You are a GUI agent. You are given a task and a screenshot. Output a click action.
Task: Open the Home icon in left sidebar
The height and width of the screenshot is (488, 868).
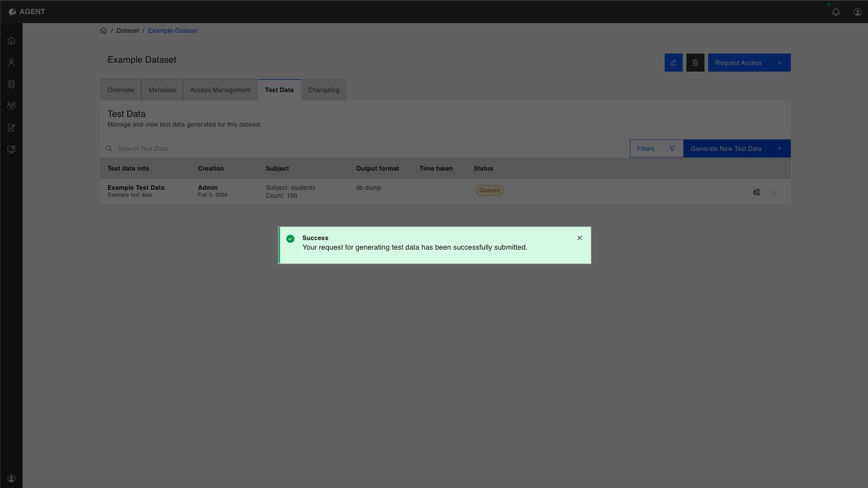tap(11, 41)
